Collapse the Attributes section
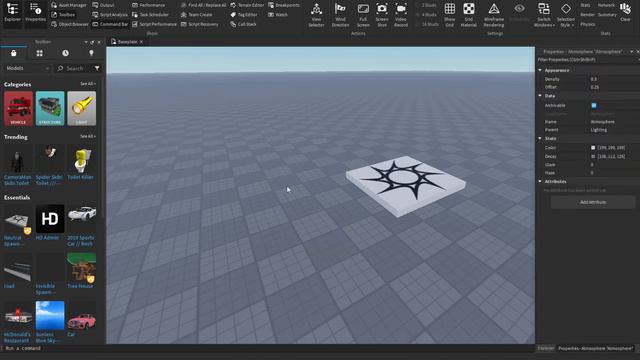This screenshot has height=360, width=640. (x=540, y=181)
